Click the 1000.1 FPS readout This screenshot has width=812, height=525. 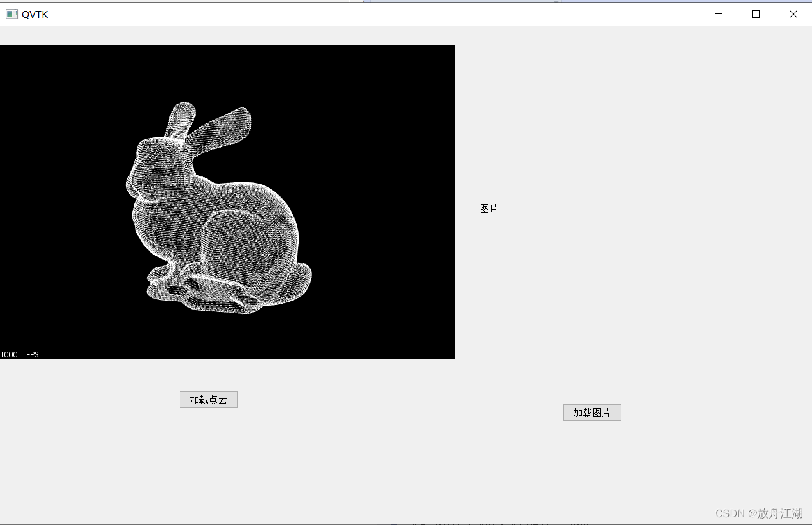[20, 354]
